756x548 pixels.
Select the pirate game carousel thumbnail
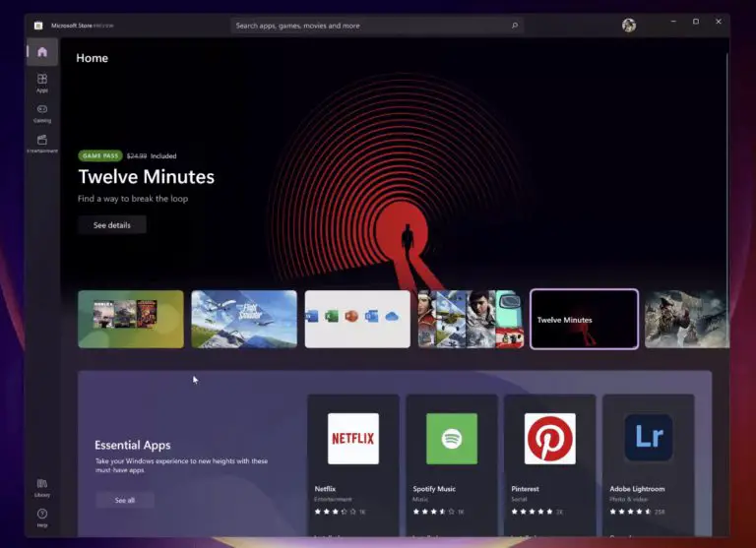coord(687,319)
